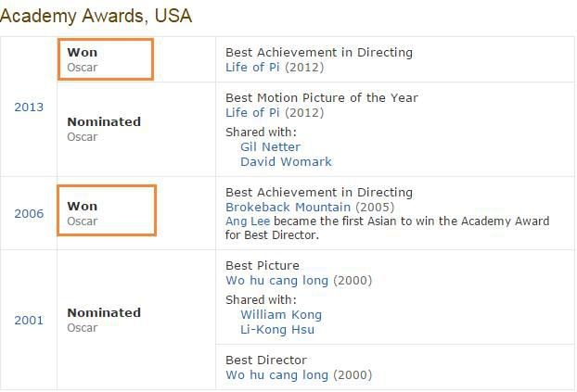Open Life of Pi under Best Motion Picture
This screenshot has width=577, height=392.
pos(252,112)
